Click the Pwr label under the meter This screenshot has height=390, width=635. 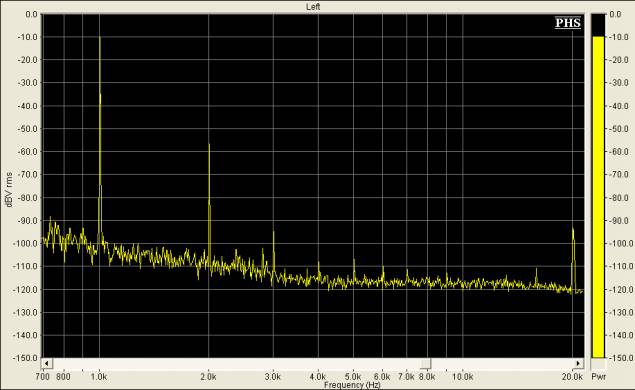(599, 377)
